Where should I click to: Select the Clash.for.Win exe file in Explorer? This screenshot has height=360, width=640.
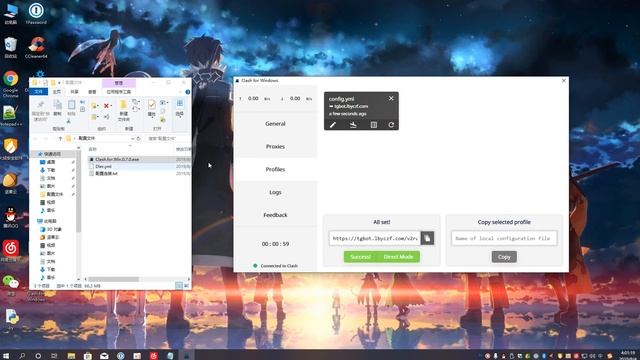coord(117,159)
